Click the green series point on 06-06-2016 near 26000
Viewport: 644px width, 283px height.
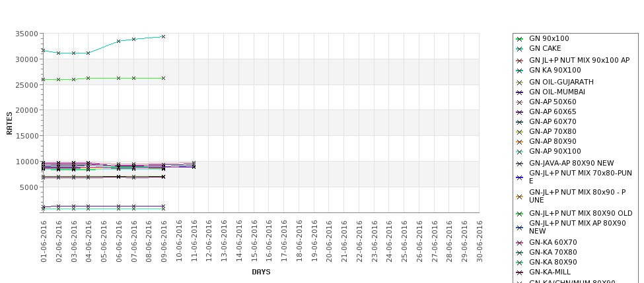[x=118, y=78]
